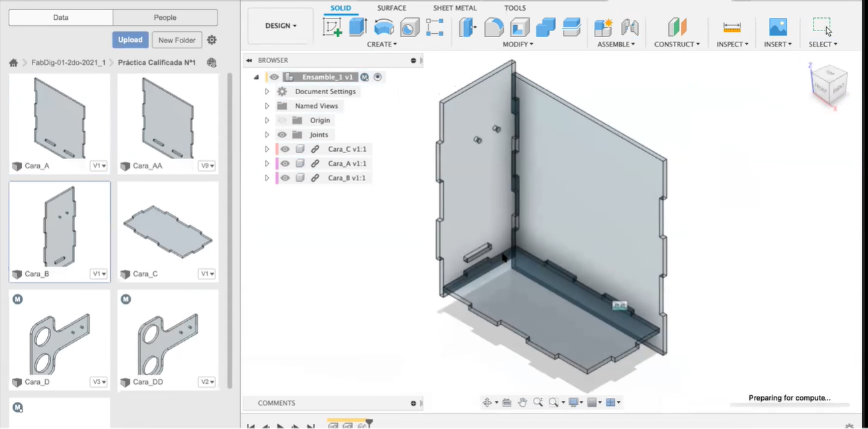Choose the Offset Plane construct tool
868x429 pixels.
coord(677,27)
